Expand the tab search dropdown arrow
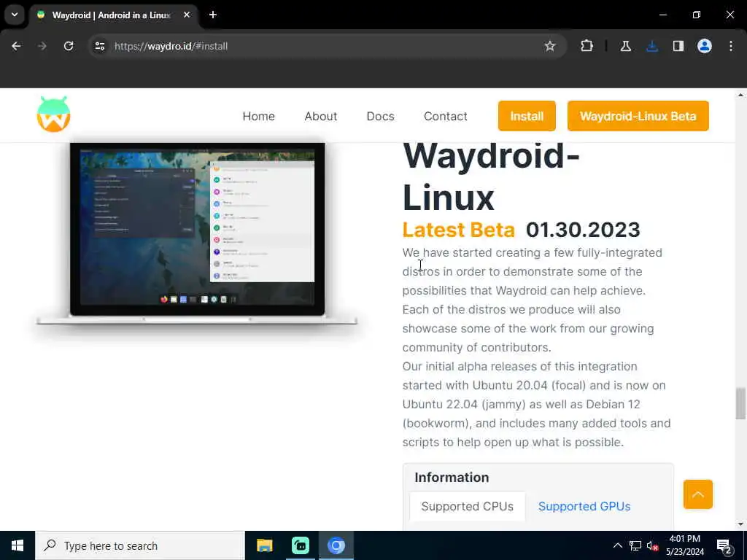 pos(15,15)
